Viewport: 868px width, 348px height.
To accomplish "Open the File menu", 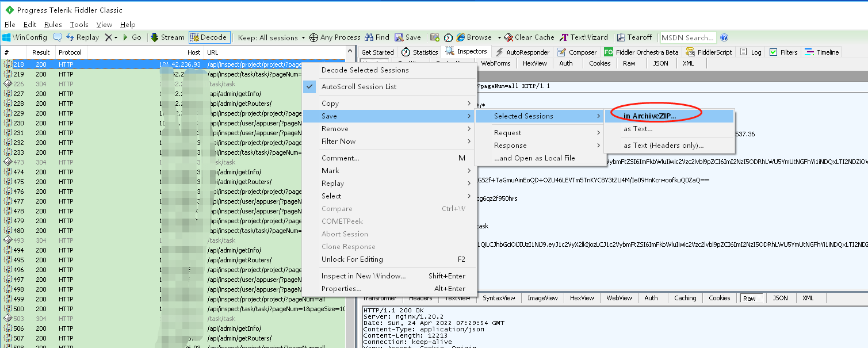I will coord(10,25).
